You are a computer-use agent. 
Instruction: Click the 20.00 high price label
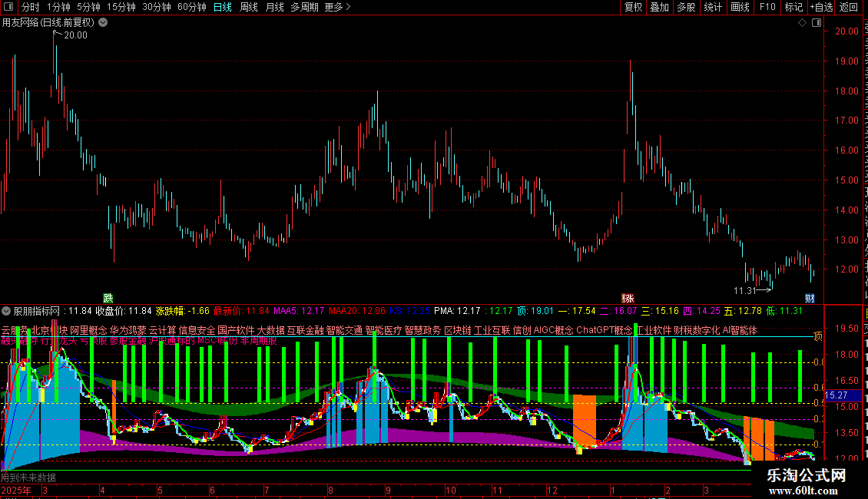[75, 35]
